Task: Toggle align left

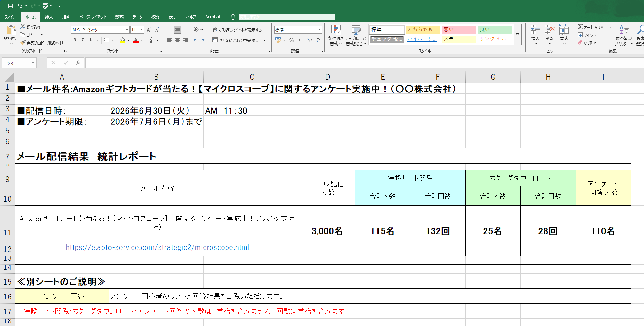Action: coord(169,40)
